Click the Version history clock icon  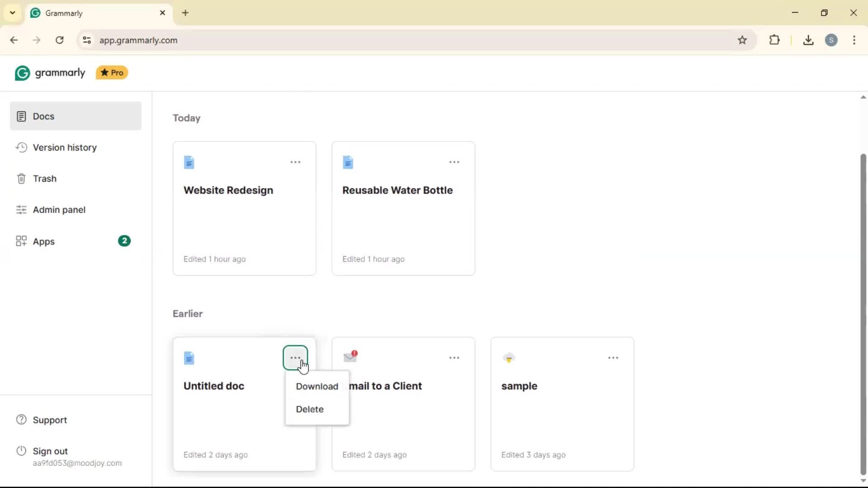[21, 147]
